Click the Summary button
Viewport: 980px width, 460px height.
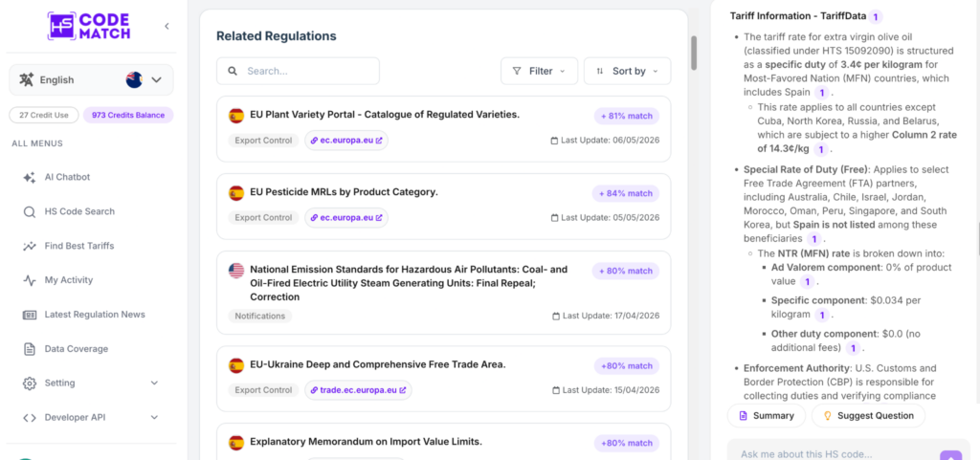tap(767, 416)
